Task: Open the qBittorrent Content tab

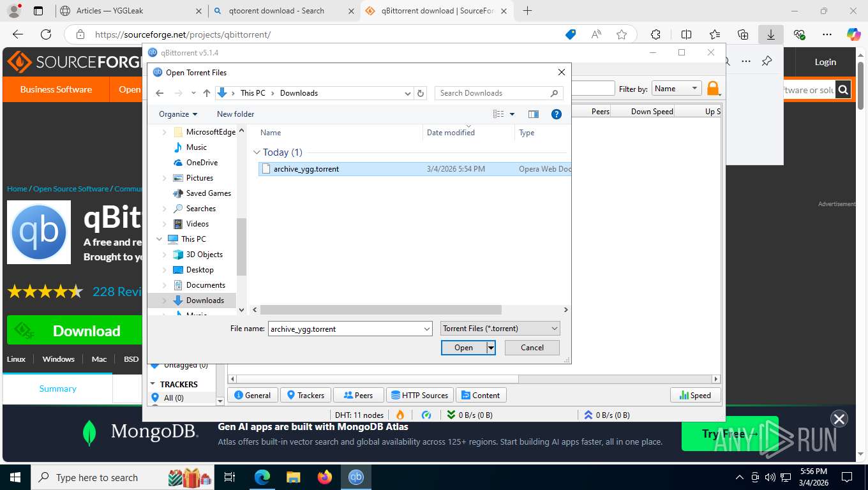Action: click(481, 396)
